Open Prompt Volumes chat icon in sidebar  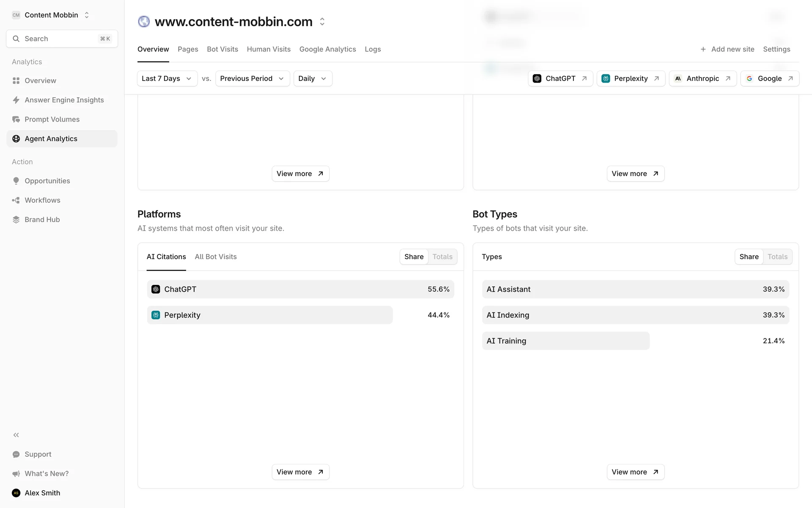click(x=16, y=119)
